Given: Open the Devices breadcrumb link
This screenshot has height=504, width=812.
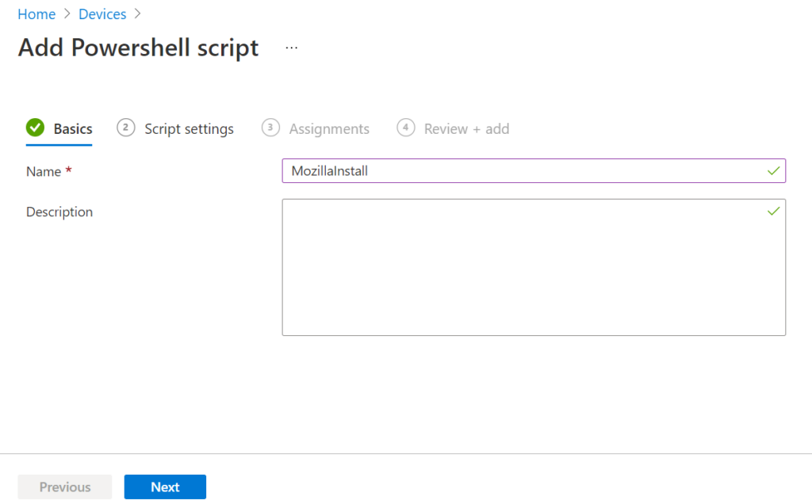Looking at the screenshot, I should click(102, 13).
